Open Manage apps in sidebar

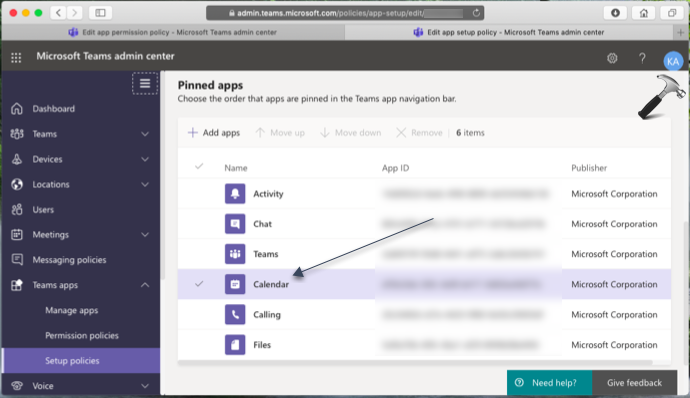click(72, 310)
